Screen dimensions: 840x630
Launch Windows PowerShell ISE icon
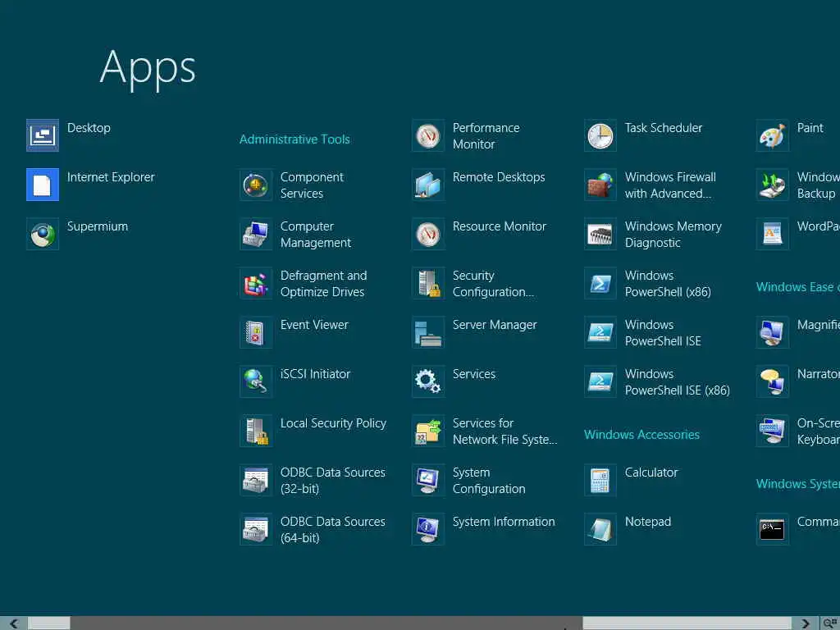coord(600,333)
